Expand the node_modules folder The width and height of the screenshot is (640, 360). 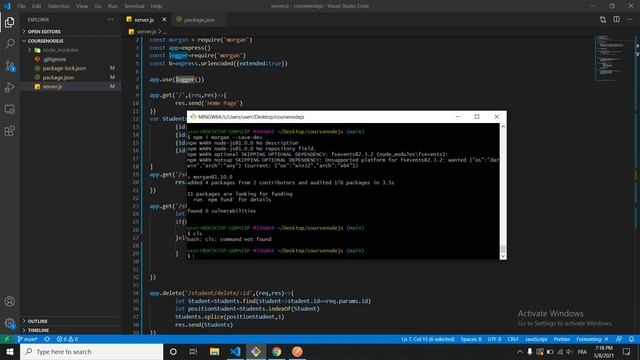coord(60,50)
